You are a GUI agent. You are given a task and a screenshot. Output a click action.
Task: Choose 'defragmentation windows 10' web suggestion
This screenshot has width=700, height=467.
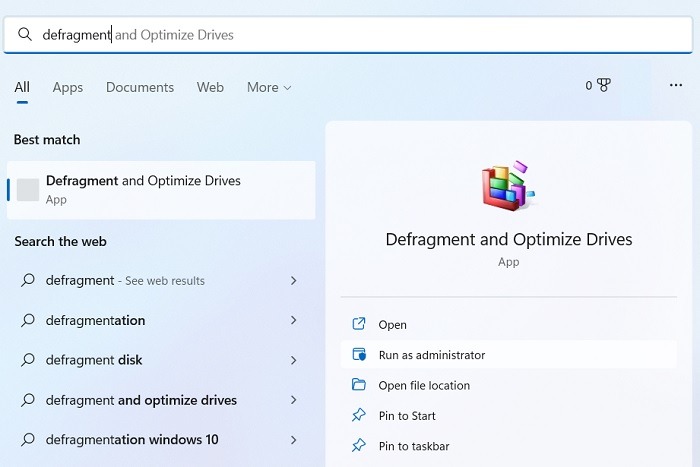pos(161,440)
